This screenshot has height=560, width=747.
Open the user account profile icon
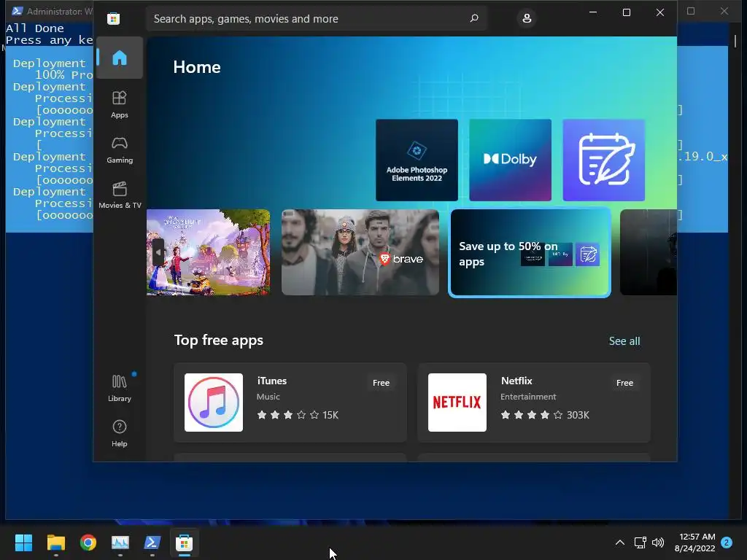coord(527,18)
